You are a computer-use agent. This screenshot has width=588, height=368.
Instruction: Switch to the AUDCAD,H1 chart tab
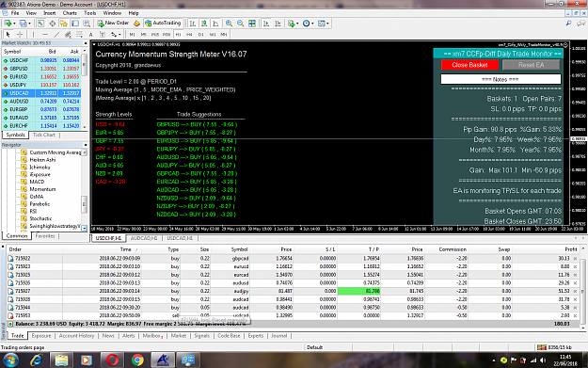tap(144, 238)
